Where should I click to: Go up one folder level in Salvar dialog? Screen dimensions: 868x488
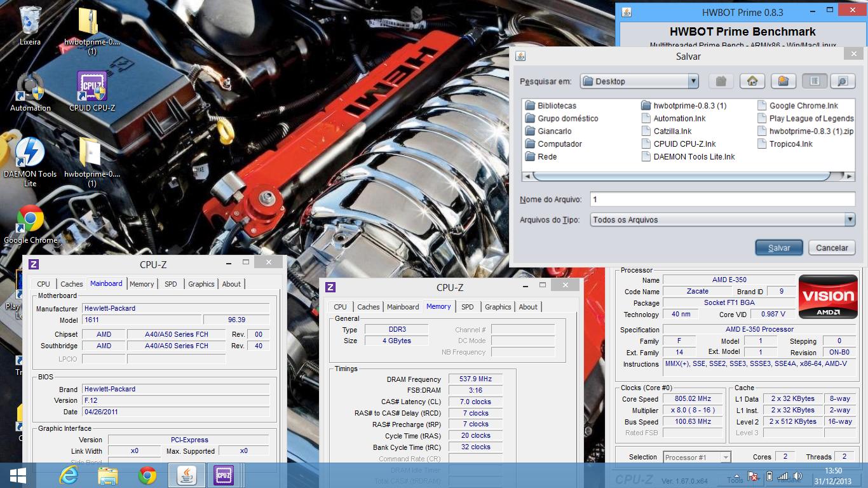coord(721,81)
